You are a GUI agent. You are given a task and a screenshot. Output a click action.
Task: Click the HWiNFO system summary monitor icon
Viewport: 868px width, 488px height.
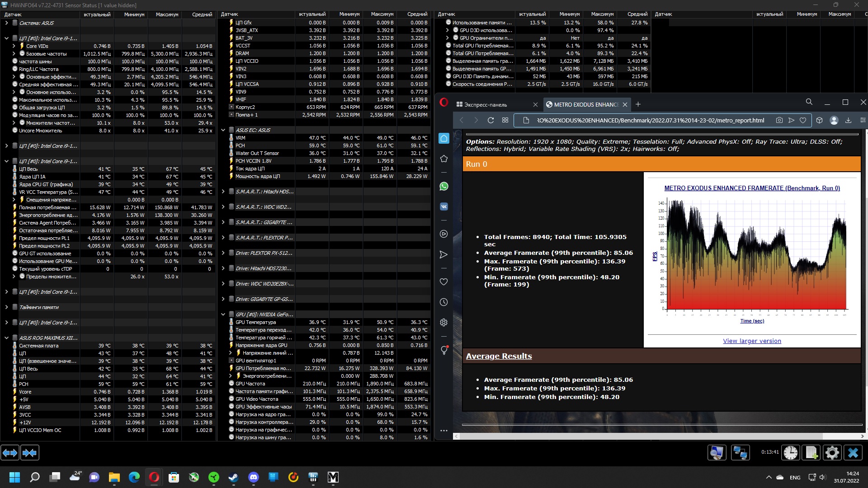pos(717,452)
